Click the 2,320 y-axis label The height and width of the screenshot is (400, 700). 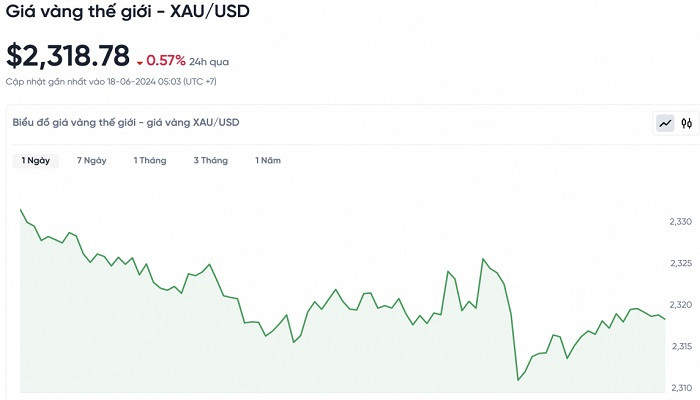[680, 305]
